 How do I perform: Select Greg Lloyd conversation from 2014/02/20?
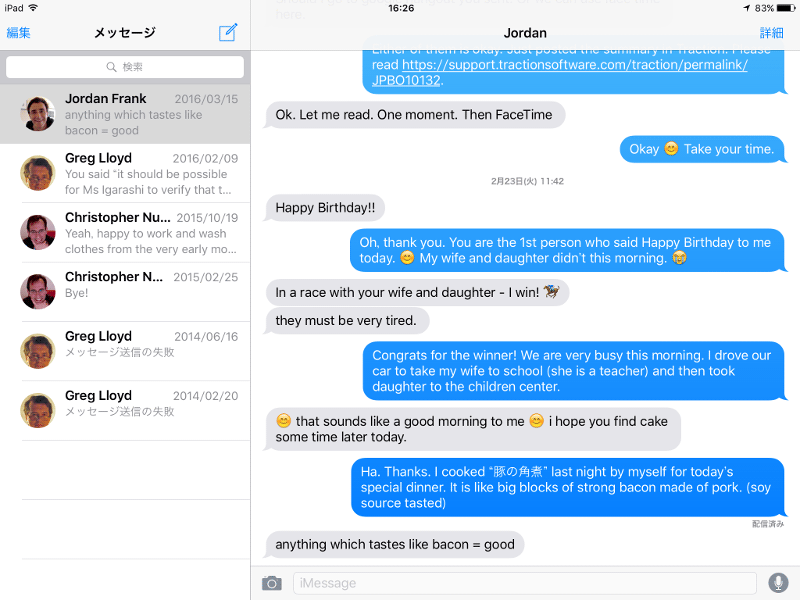(x=125, y=411)
